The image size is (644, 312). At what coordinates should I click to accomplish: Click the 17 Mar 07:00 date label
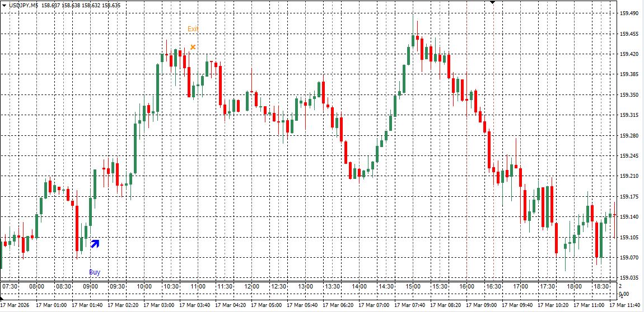374,305
